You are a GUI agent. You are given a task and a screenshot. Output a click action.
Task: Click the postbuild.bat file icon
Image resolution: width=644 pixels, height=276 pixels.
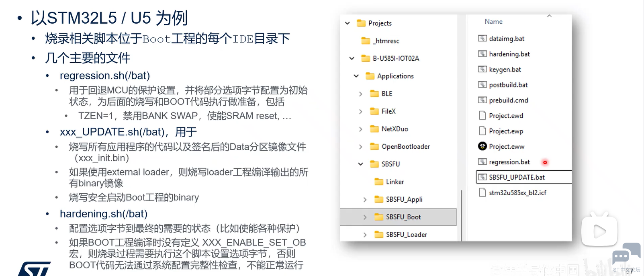(482, 85)
